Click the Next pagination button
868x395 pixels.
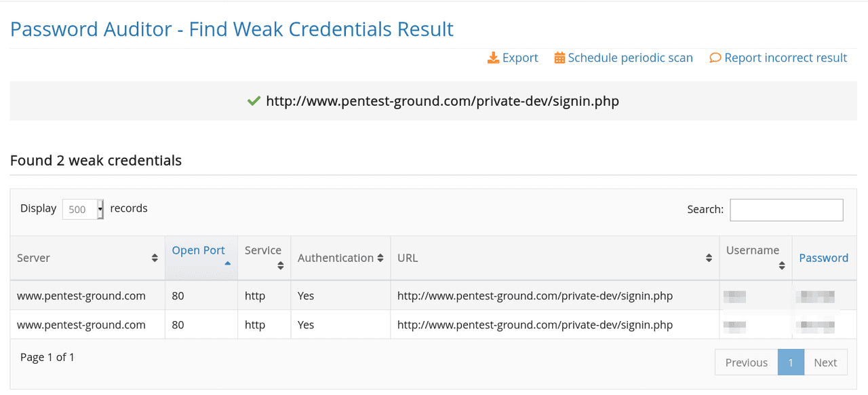(825, 362)
